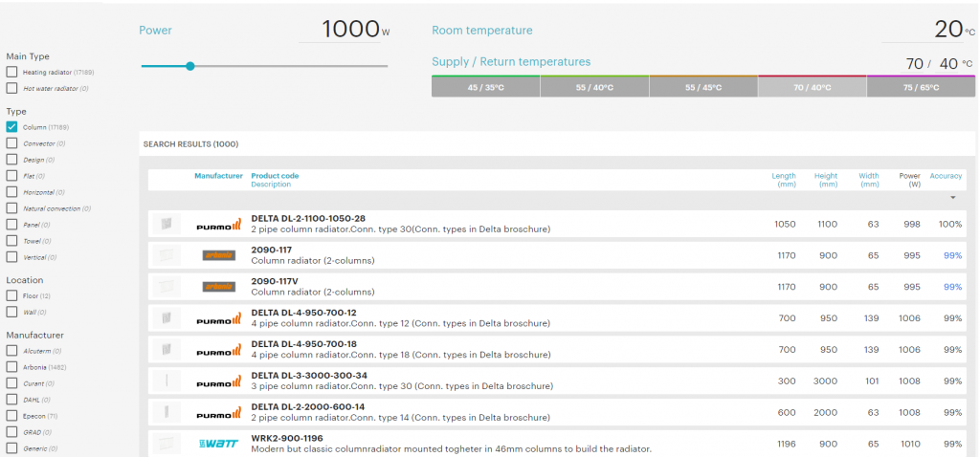The width and height of the screenshot is (980, 457).
Task: Click Purmo logo in DELTA DL-2-2000-600-14 row
Action: click(x=219, y=413)
